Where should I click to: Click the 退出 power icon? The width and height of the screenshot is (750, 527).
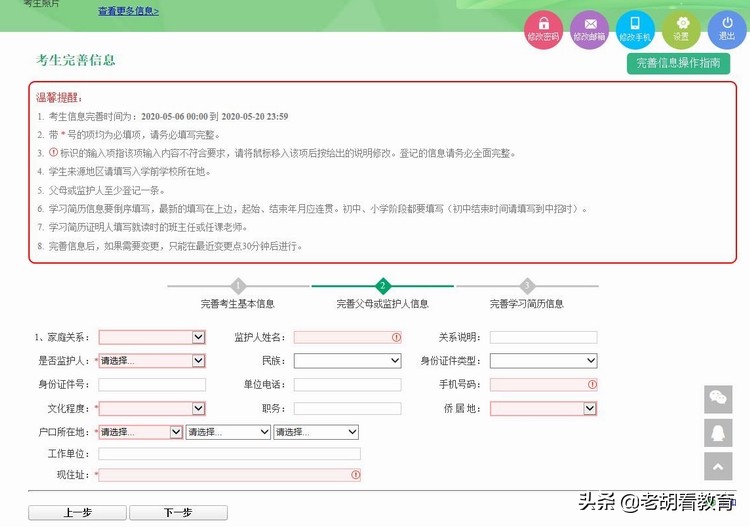[x=727, y=30]
